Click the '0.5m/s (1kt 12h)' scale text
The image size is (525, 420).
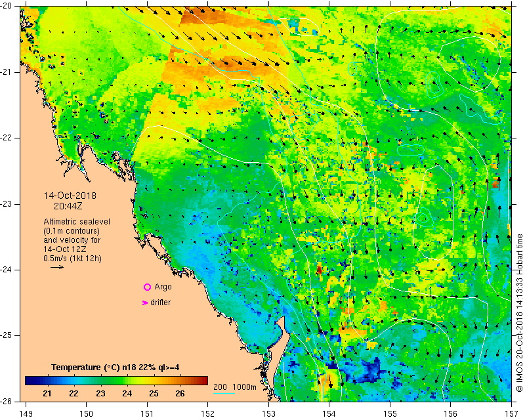[x=73, y=259]
